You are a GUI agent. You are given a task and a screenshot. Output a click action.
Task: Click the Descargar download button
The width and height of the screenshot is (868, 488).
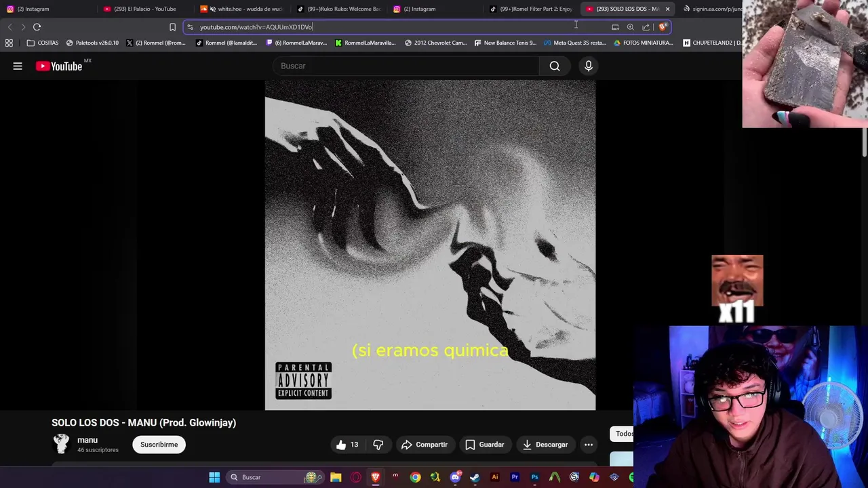(545, 445)
